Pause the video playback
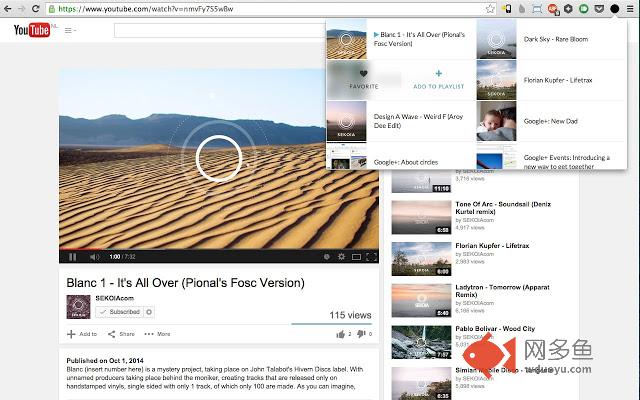Screen dimensions: 640x400 (73, 257)
